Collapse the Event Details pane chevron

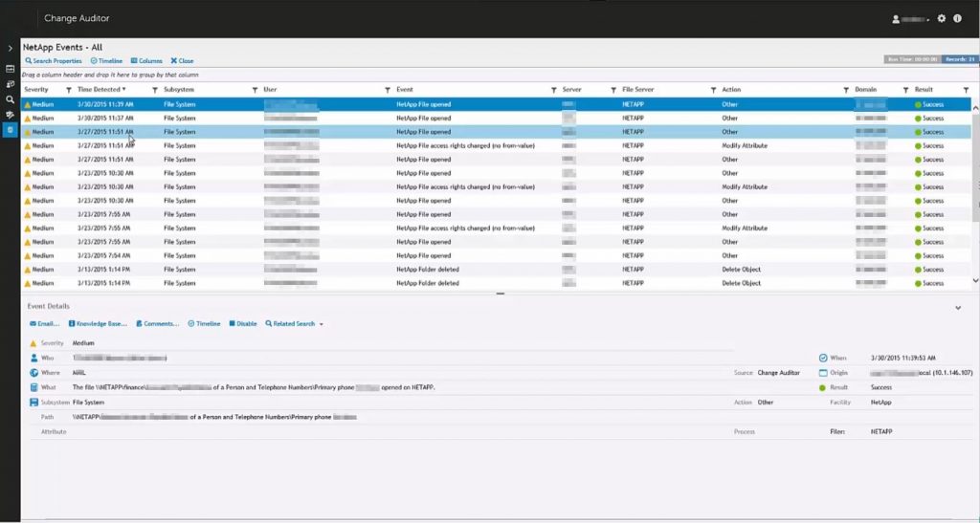tap(958, 308)
